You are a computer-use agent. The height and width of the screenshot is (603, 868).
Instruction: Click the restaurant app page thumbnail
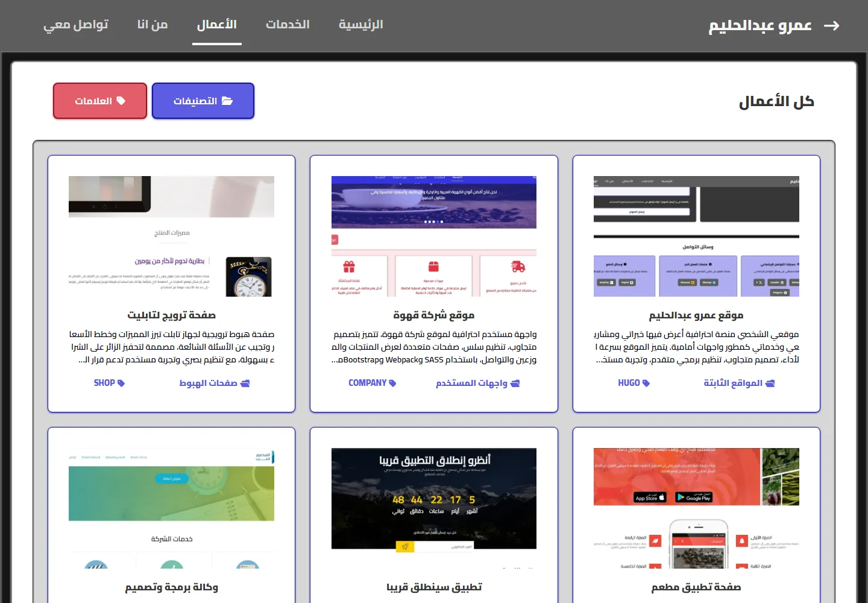[696, 508]
